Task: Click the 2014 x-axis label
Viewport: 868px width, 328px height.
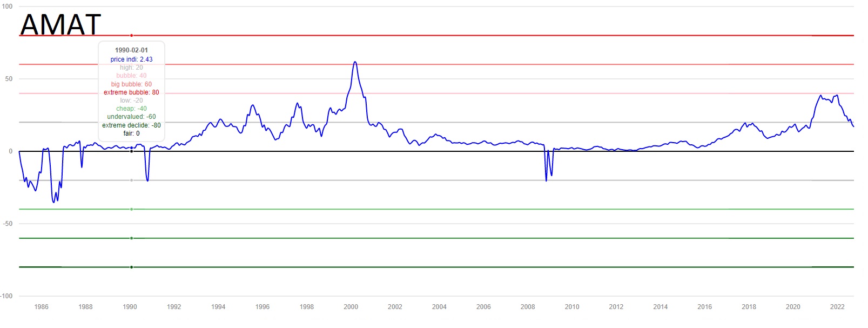Action: pos(661,307)
